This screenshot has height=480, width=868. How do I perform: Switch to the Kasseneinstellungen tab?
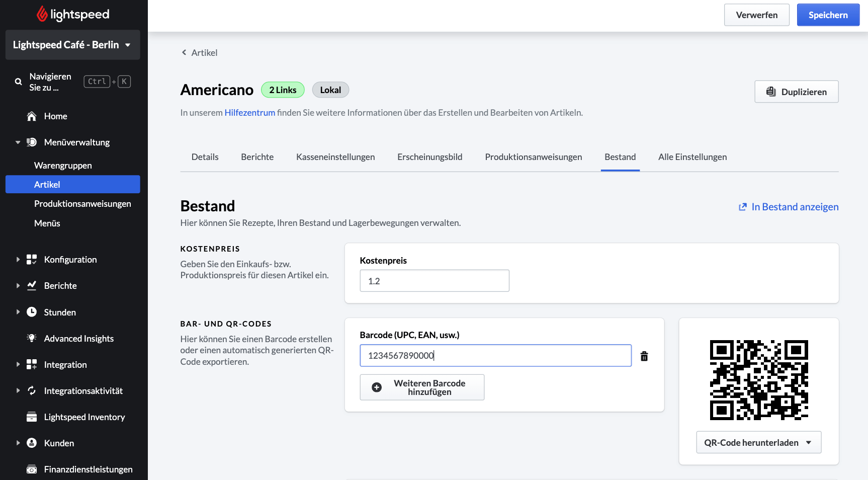335,157
